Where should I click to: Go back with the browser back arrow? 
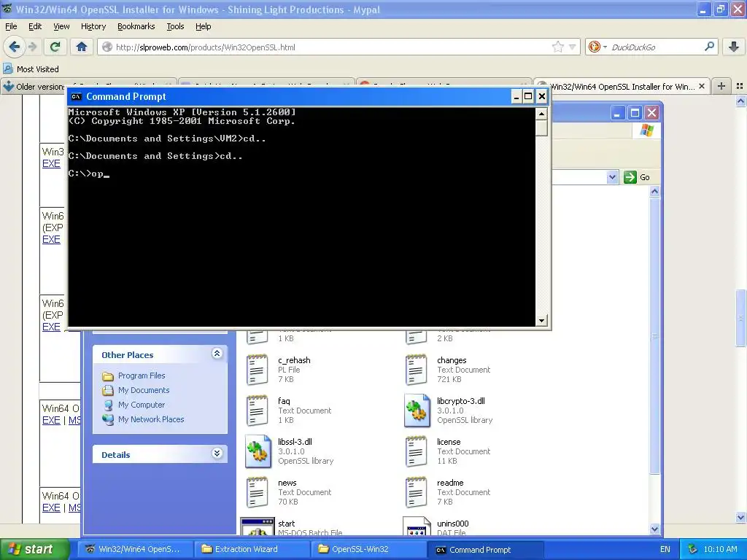15,47
